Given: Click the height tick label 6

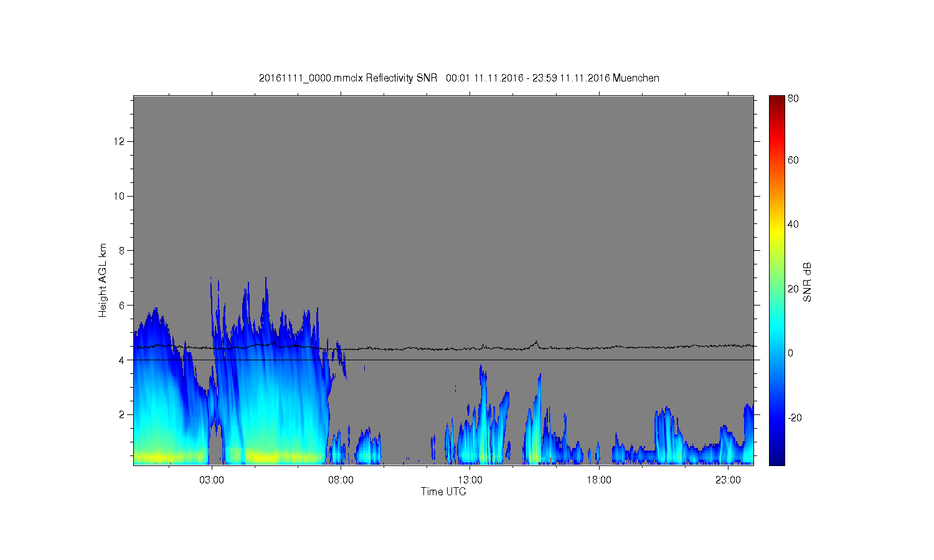Looking at the screenshot, I should (122, 306).
